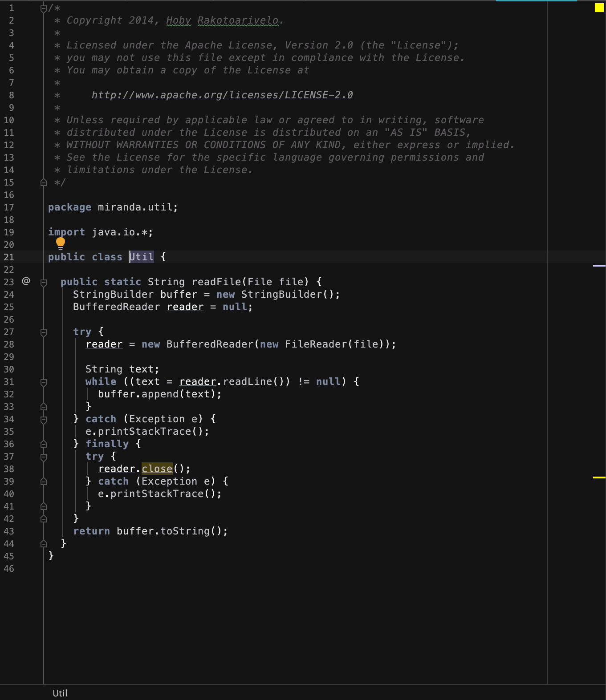
Task: Click 'readLine()' call on line 31
Action: [x=256, y=381]
